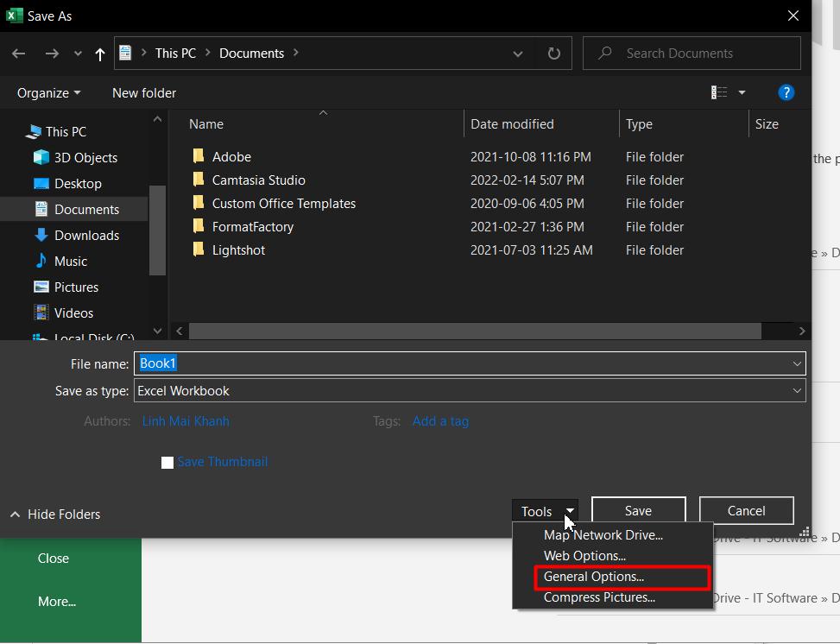Click the Add a tag link

tap(440, 420)
